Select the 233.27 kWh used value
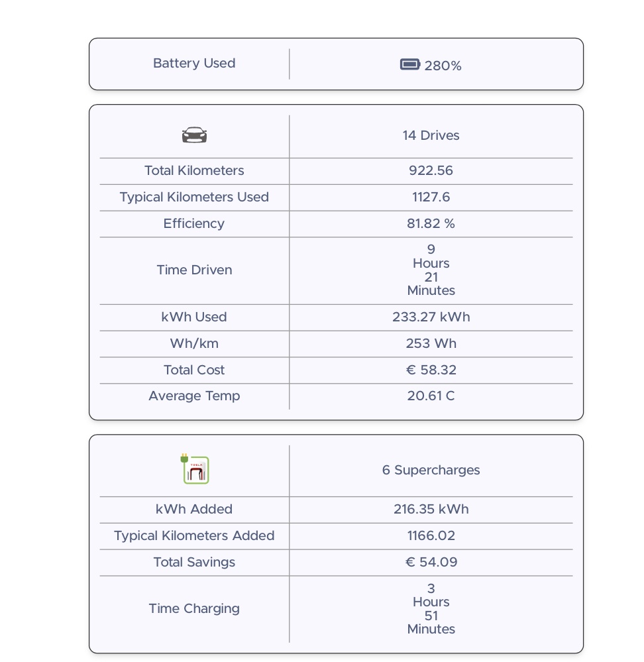The height and width of the screenshot is (662, 644). point(431,317)
